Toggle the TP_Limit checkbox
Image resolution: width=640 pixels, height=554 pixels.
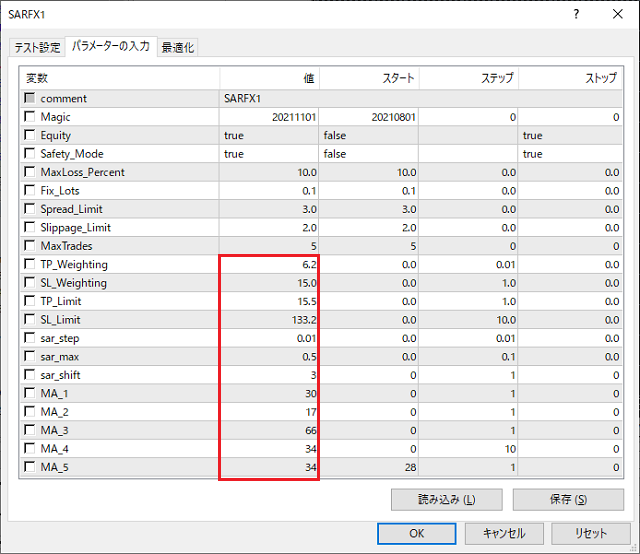click(29, 301)
